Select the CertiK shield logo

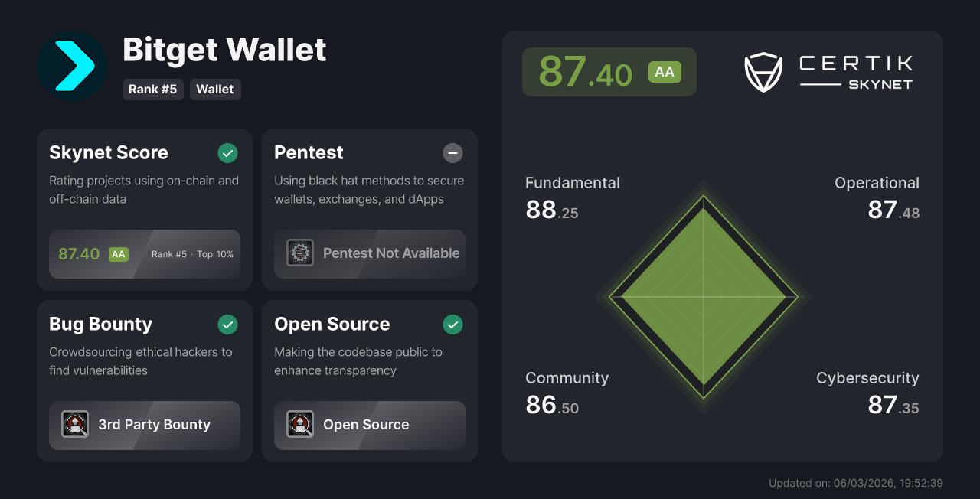tap(763, 72)
